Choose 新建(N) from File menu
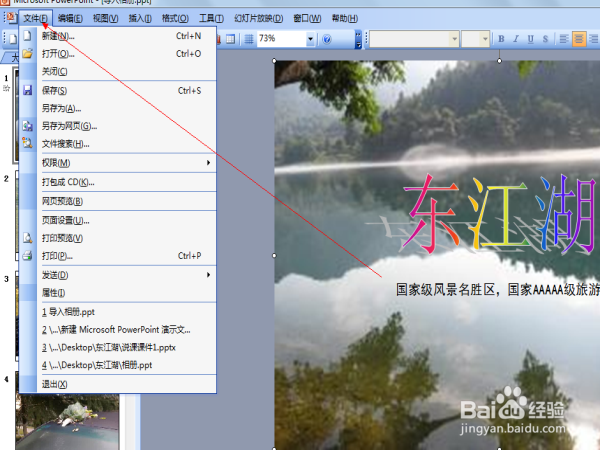The height and width of the screenshot is (450, 600). coord(119,36)
